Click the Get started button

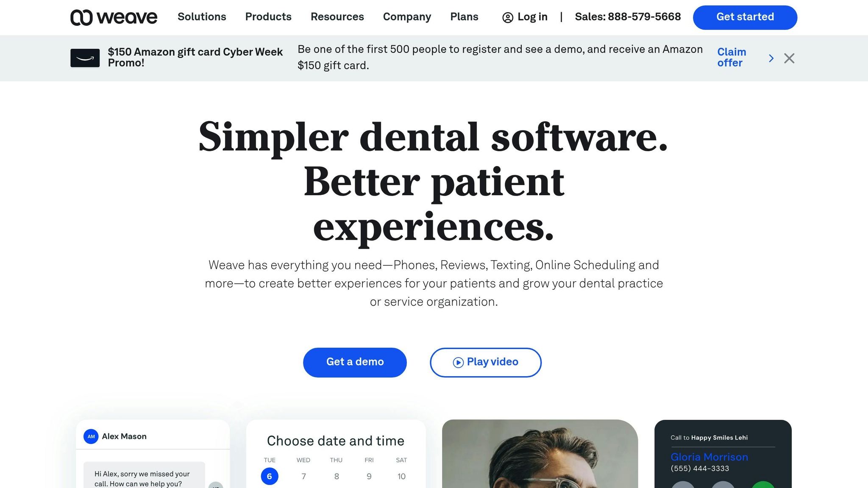(745, 17)
